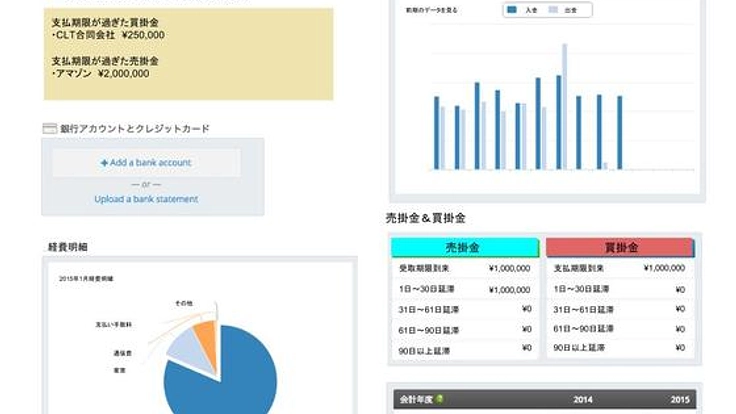Click the ¥1,000,000 value for 受取期限到来
This screenshot has height=414, width=736.
[x=510, y=268]
